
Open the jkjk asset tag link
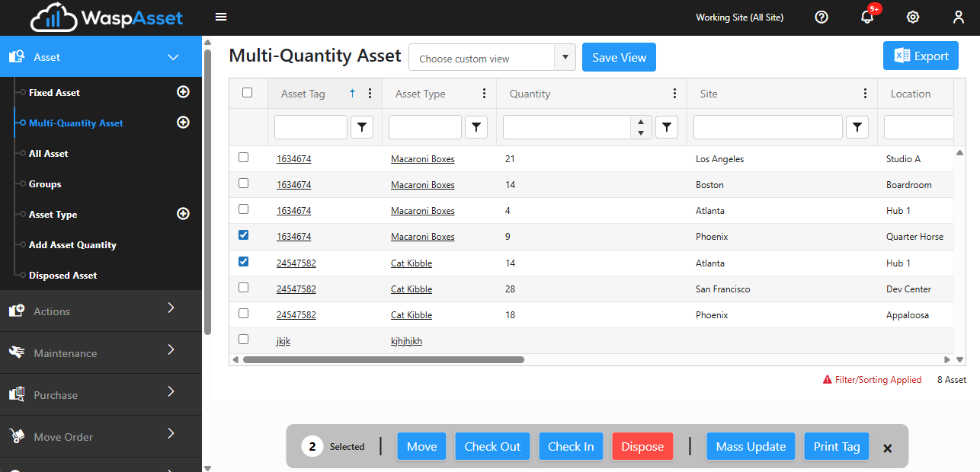click(x=283, y=341)
